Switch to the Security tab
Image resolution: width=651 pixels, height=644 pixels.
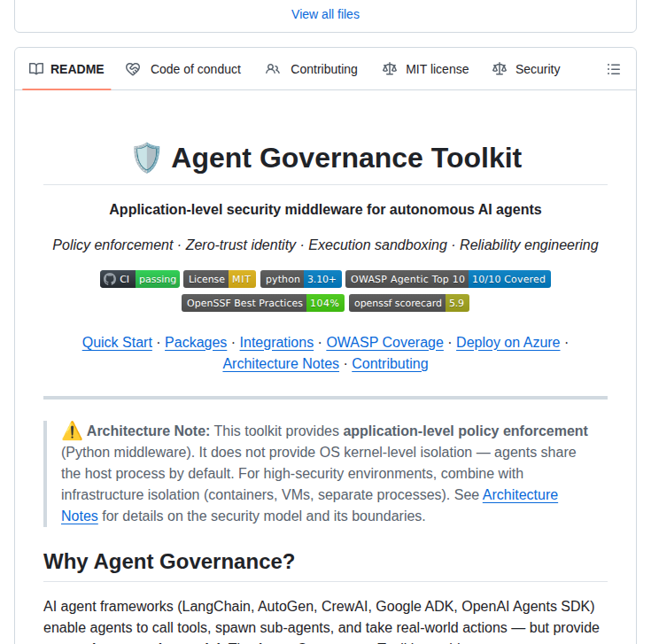(526, 69)
